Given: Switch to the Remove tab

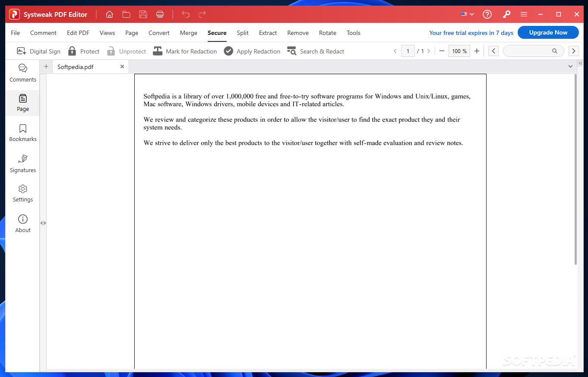Looking at the screenshot, I should coord(298,33).
